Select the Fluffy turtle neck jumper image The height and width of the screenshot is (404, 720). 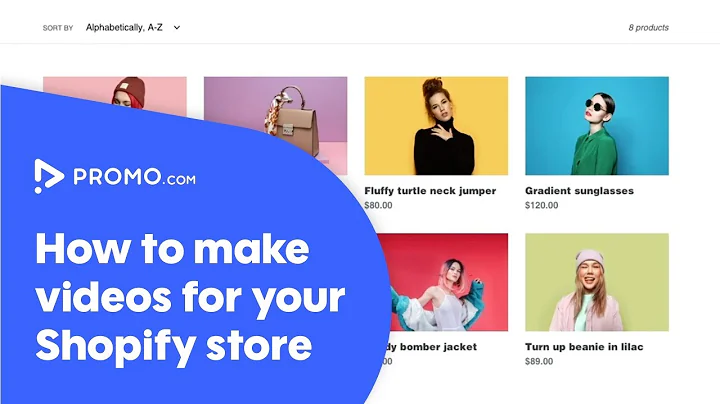(x=436, y=126)
